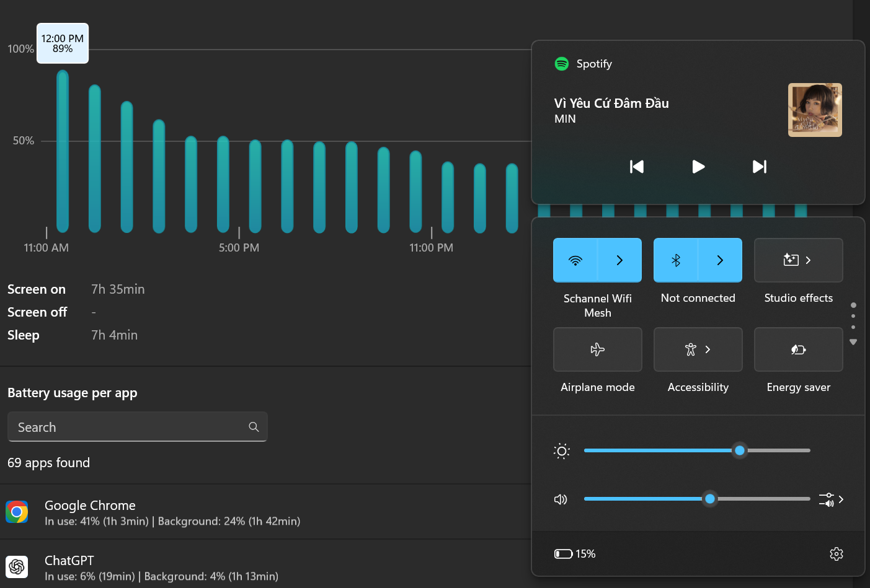Toggle Bluetooth on or off
Screen dimensions: 870x588
(676, 260)
